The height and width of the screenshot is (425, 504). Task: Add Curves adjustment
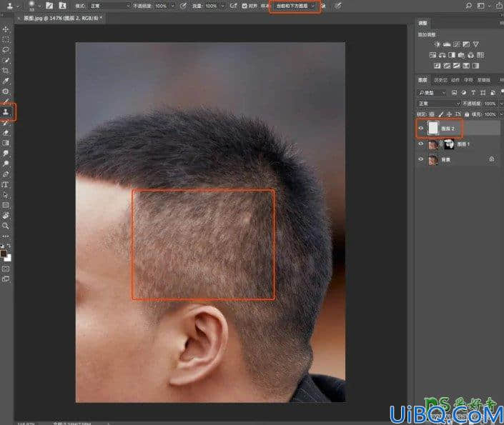tap(457, 44)
